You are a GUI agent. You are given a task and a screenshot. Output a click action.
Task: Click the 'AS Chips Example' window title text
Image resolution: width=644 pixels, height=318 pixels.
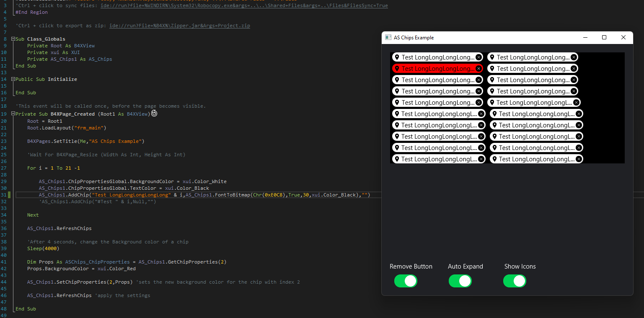tap(414, 38)
